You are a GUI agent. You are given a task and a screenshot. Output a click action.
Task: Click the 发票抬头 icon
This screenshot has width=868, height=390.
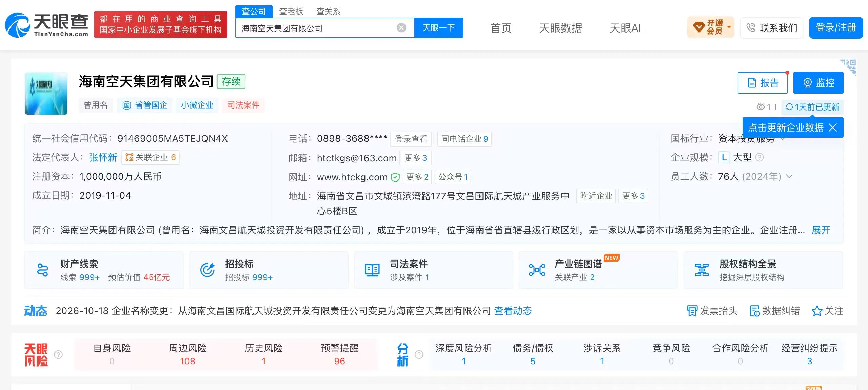tap(692, 311)
